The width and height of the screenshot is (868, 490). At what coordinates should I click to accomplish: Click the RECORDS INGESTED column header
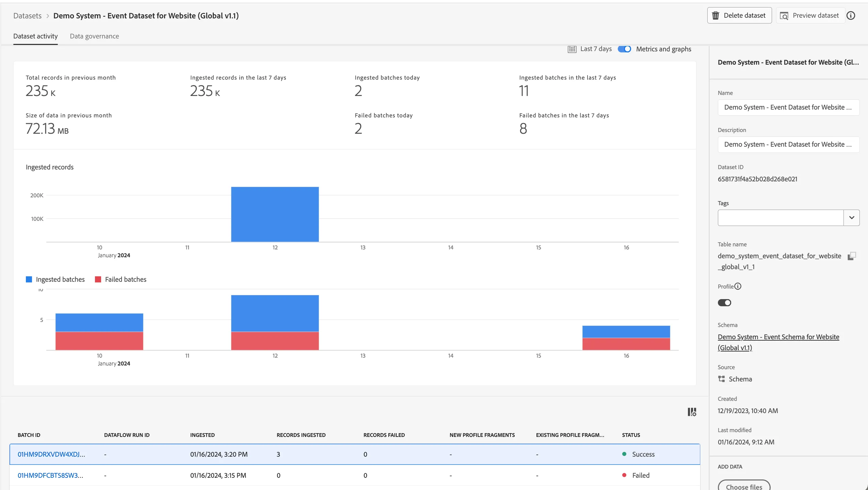click(301, 435)
